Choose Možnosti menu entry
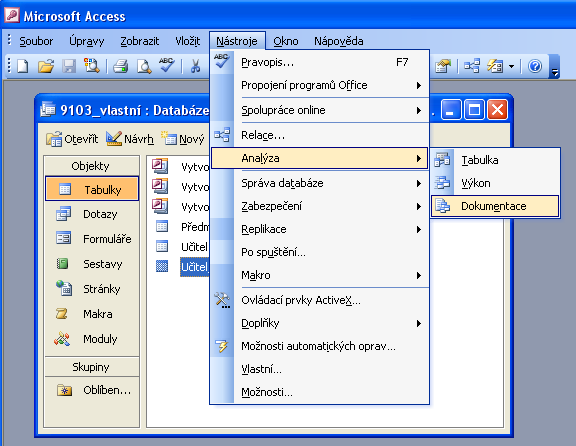Image resolution: width=576 pixels, height=446 pixels. point(320,392)
